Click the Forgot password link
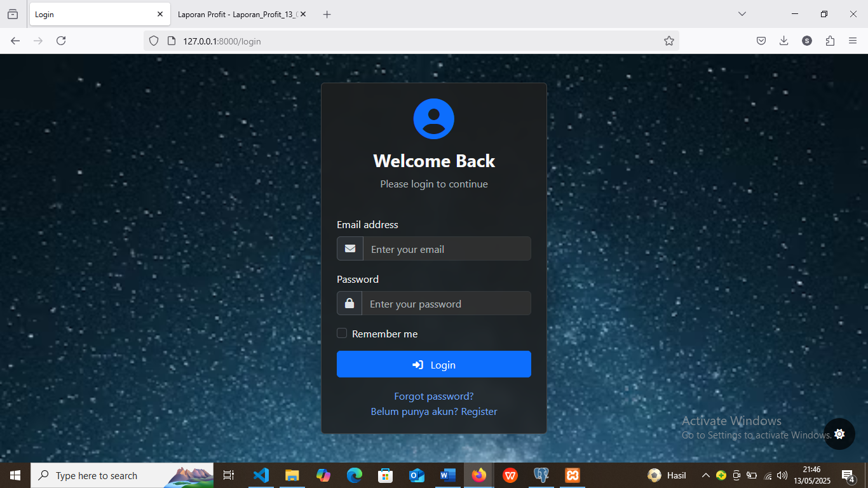Image resolution: width=868 pixels, height=488 pixels. tap(434, 396)
